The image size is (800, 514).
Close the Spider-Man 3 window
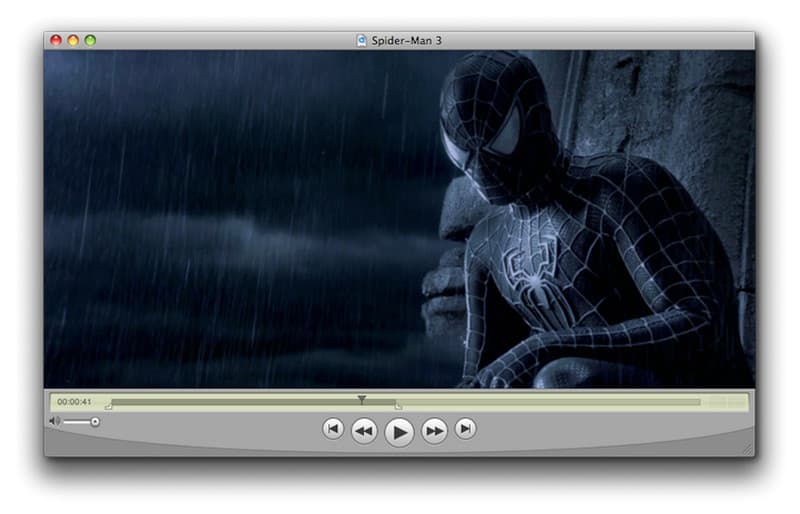pyautogui.click(x=56, y=40)
